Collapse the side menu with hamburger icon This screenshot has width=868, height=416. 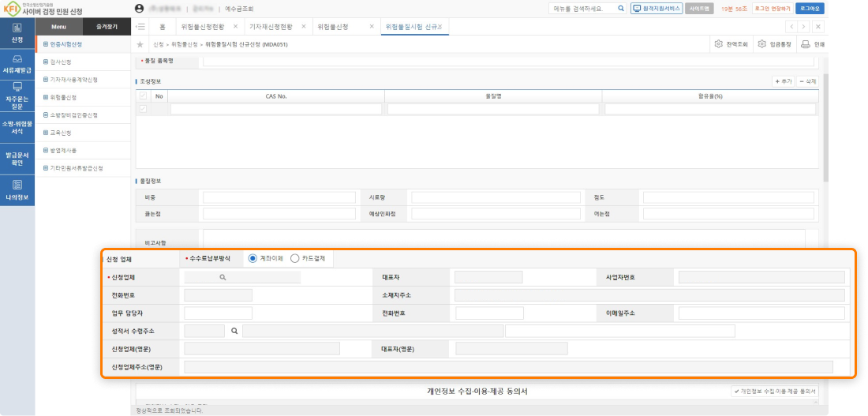pyautogui.click(x=140, y=26)
